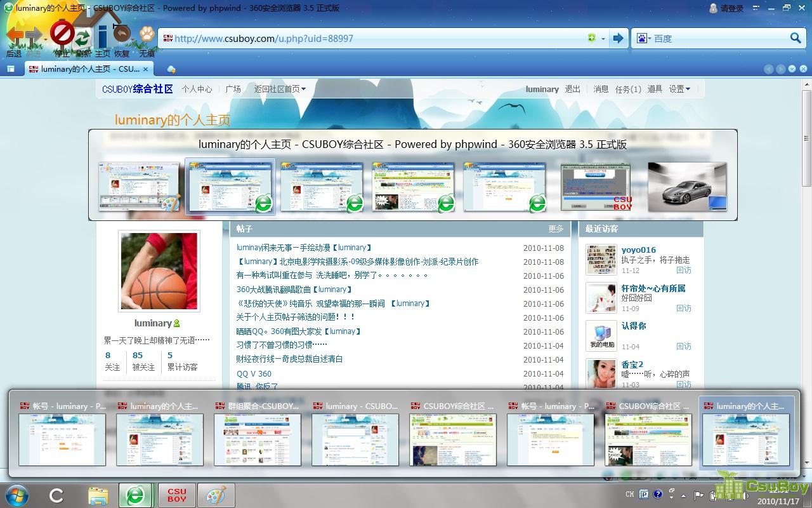
Task: Click the page vertical scrollbar thumb
Action: click(806, 138)
